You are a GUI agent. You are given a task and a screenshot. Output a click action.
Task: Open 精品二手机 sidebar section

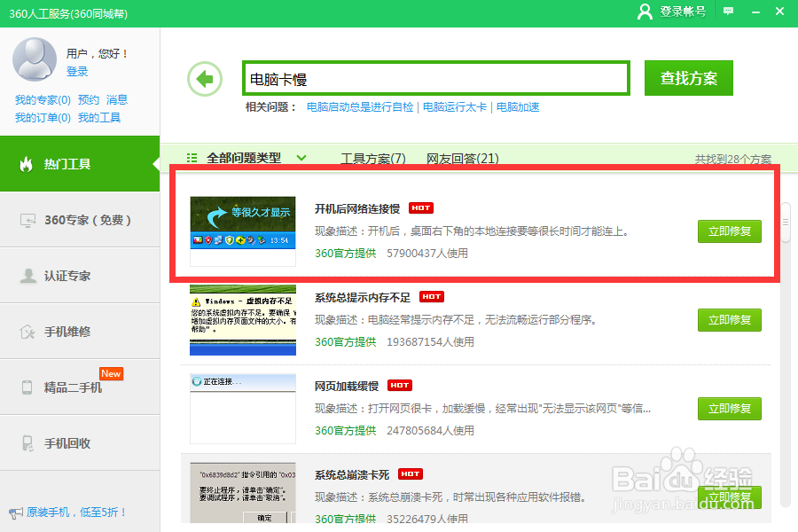[x=80, y=387]
